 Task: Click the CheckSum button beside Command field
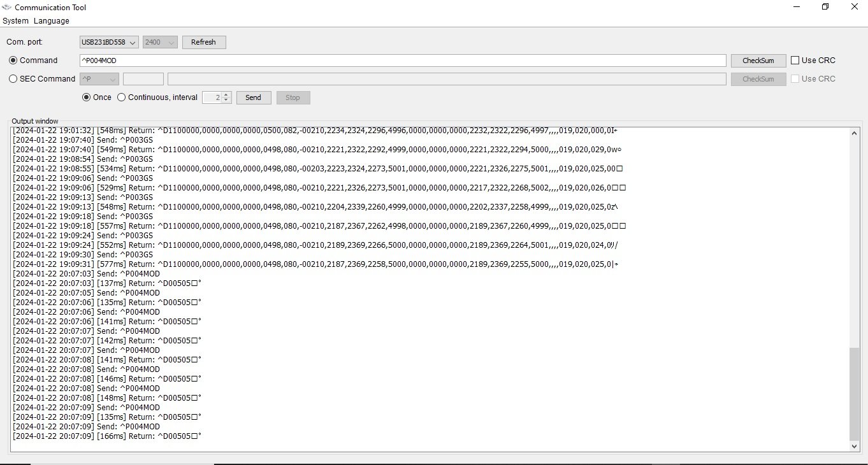click(x=758, y=61)
